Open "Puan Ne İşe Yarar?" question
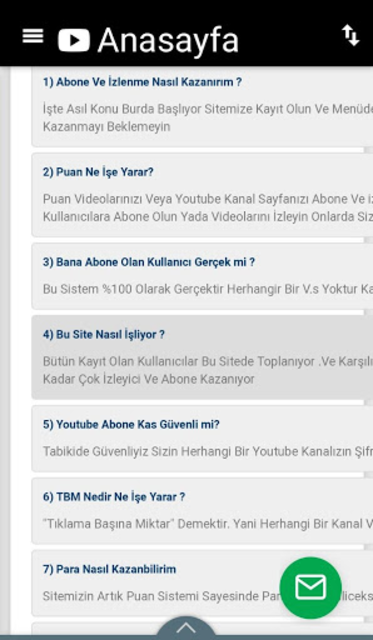This screenshot has height=640, width=373. (98, 172)
